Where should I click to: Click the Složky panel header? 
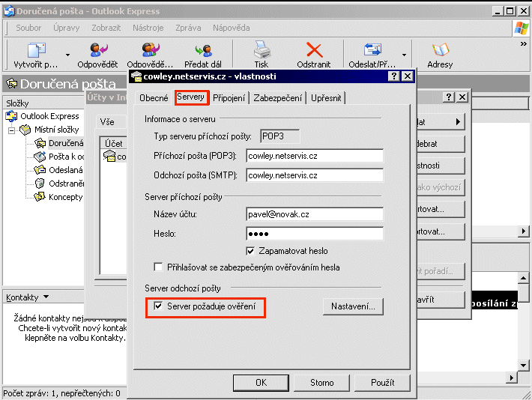pyautogui.click(x=43, y=103)
